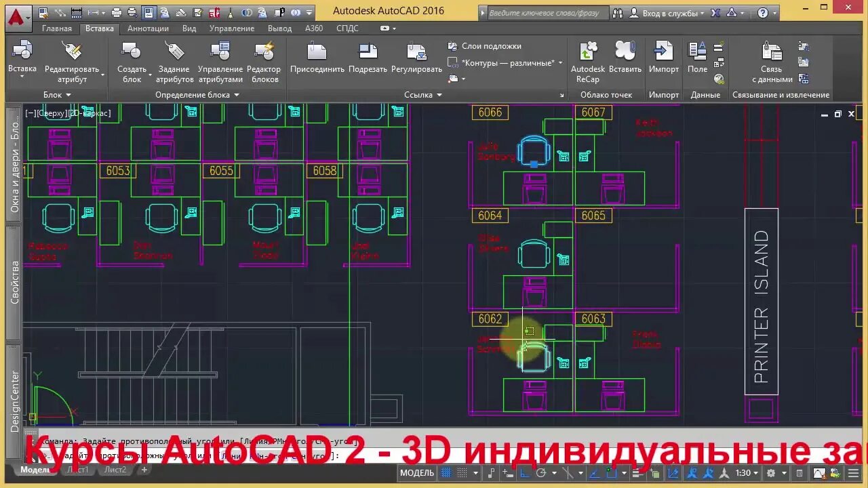Viewport: 868px width, 488px height.
Task: Click the Download from Source link icon
Action: (804, 47)
